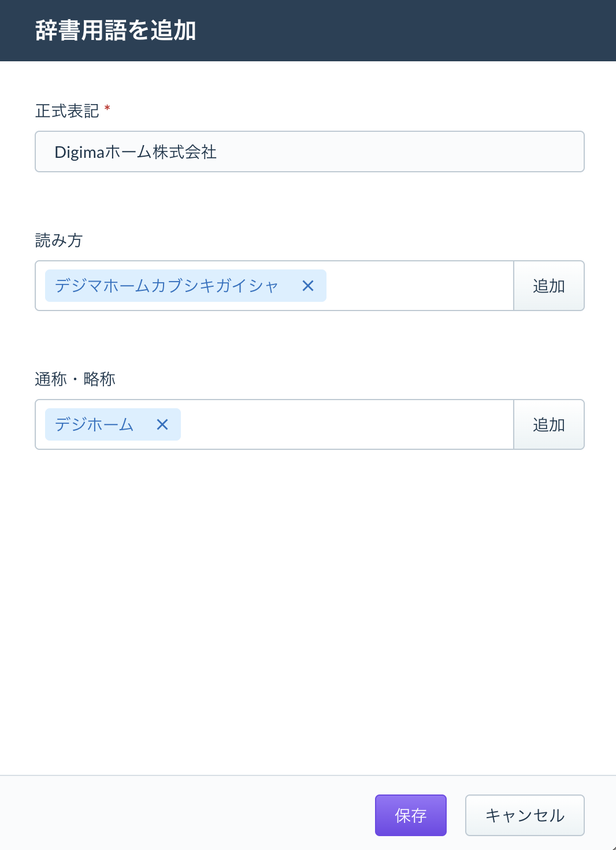Click the 読み方 field label
Viewport: 616px width, 850px height.
[x=59, y=240]
